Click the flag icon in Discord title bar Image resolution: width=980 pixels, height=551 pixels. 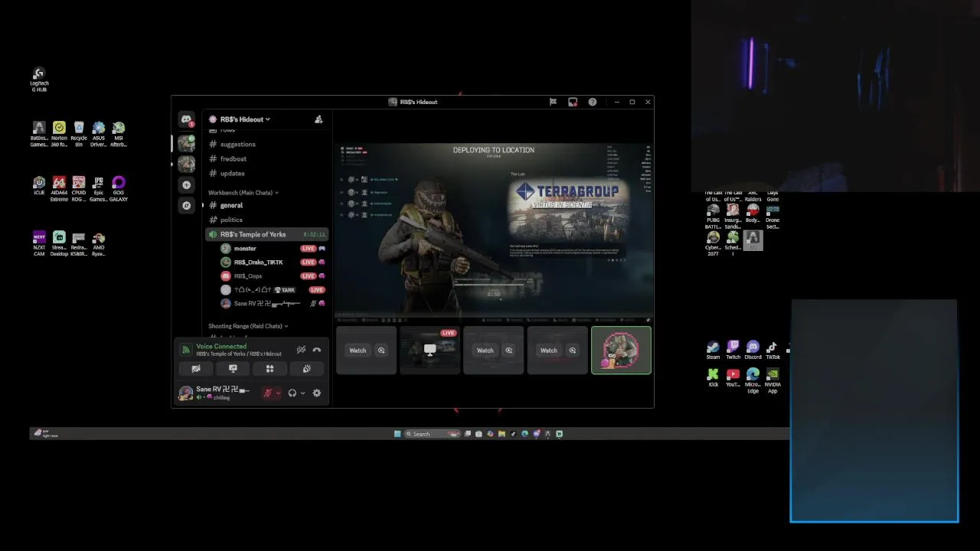[x=553, y=102]
